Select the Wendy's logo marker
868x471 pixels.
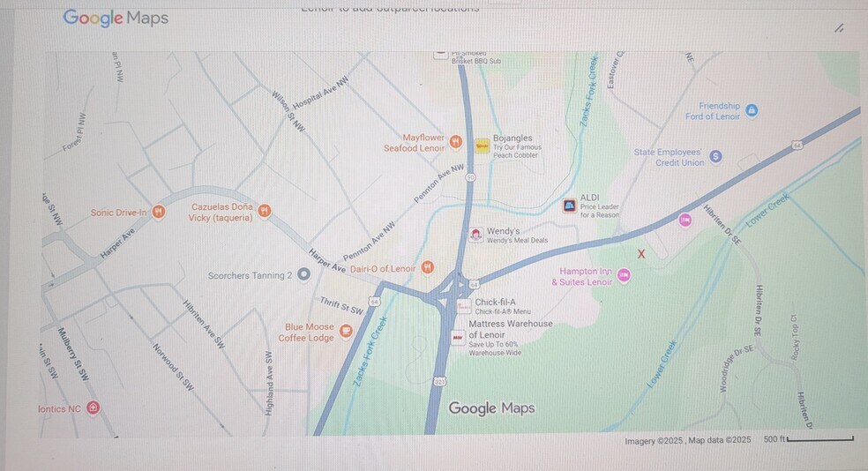tap(475, 235)
